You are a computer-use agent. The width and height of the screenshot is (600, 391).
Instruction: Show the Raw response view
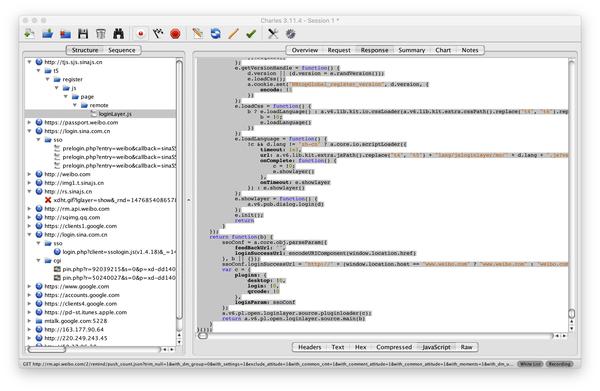click(466, 347)
